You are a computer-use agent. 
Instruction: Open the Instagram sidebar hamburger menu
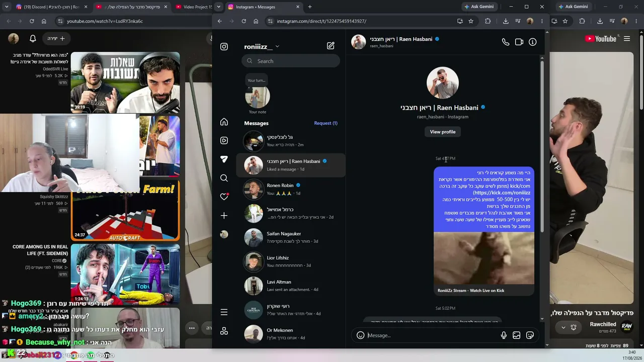click(x=224, y=312)
